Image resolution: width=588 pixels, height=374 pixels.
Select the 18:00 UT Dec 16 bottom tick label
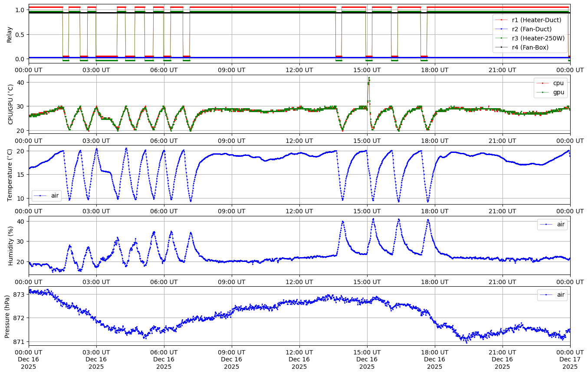pos(434,359)
